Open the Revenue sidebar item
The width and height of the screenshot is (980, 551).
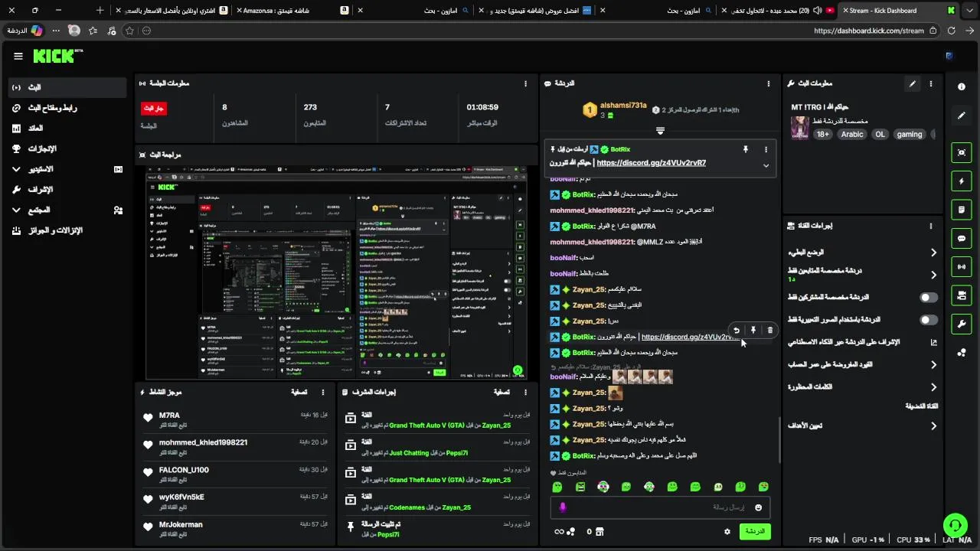click(67, 129)
